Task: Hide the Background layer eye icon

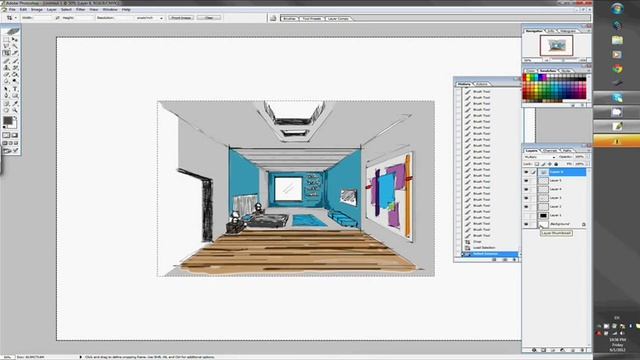Action: (x=526, y=224)
